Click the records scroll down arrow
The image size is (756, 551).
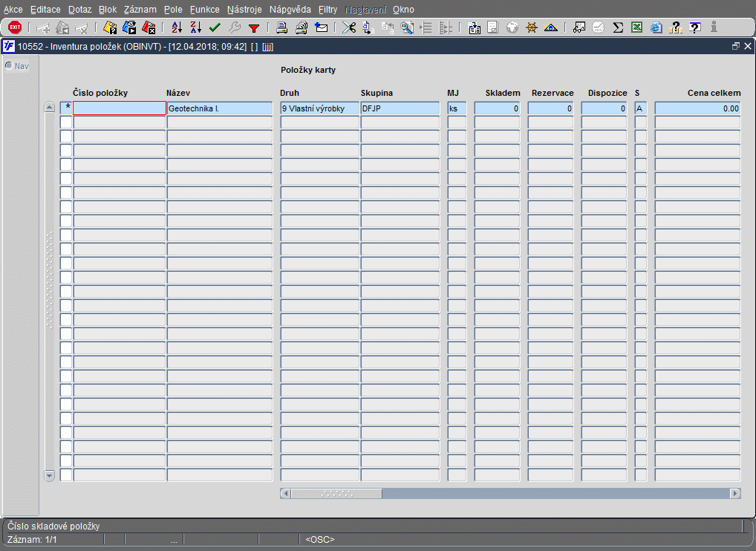(49, 476)
